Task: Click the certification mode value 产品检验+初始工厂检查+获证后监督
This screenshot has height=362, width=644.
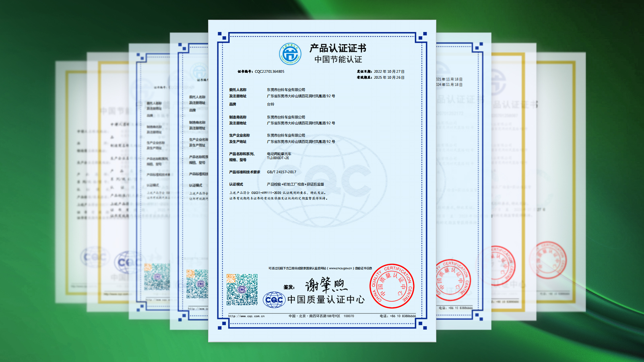Action: coord(295,184)
